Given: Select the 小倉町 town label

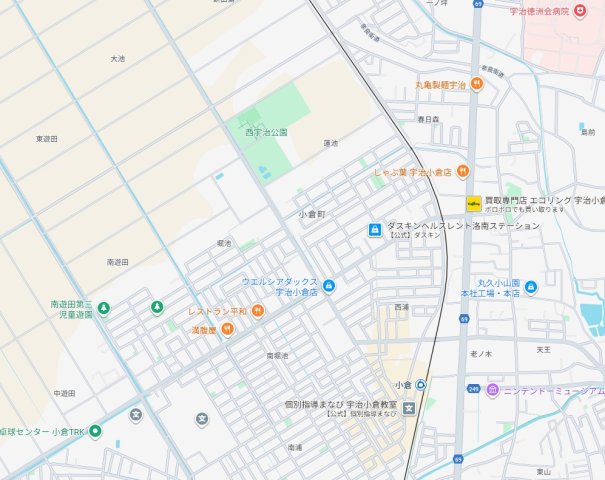Looking at the screenshot, I should click(312, 215).
